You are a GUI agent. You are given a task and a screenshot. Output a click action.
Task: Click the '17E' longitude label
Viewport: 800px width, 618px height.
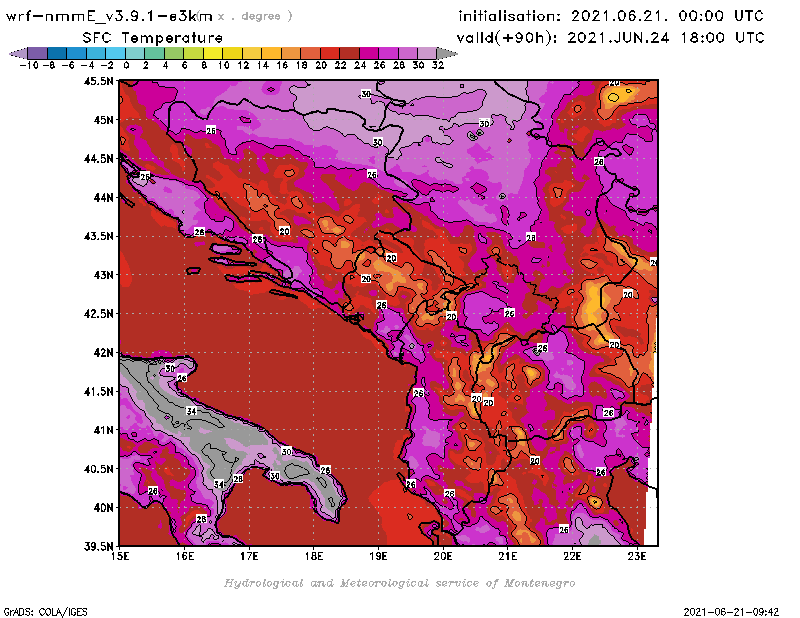[x=249, y=556]
